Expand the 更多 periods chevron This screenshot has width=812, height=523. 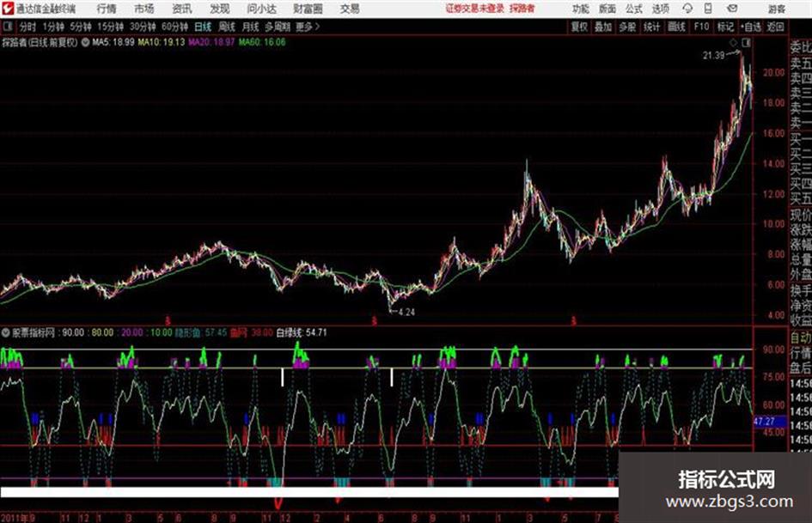click(x=308, y=27)
